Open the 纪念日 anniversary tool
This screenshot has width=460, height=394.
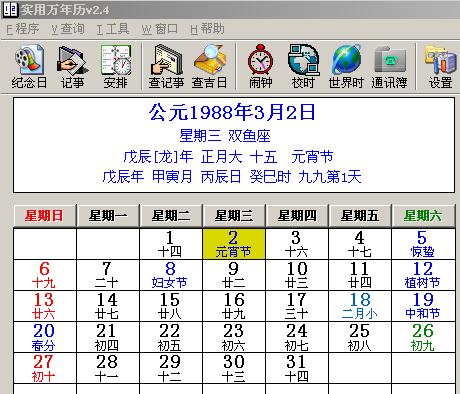point(29,66)
